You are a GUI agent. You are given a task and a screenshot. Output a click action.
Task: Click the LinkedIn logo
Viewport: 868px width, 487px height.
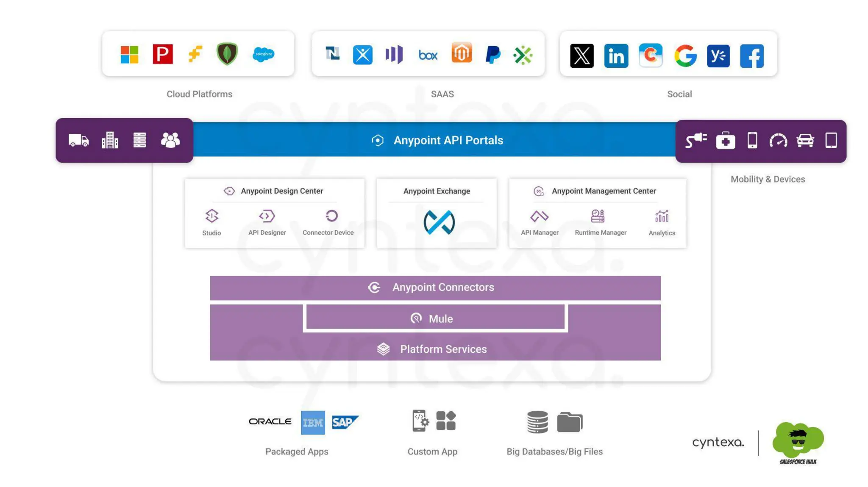[x=616, y=55]
